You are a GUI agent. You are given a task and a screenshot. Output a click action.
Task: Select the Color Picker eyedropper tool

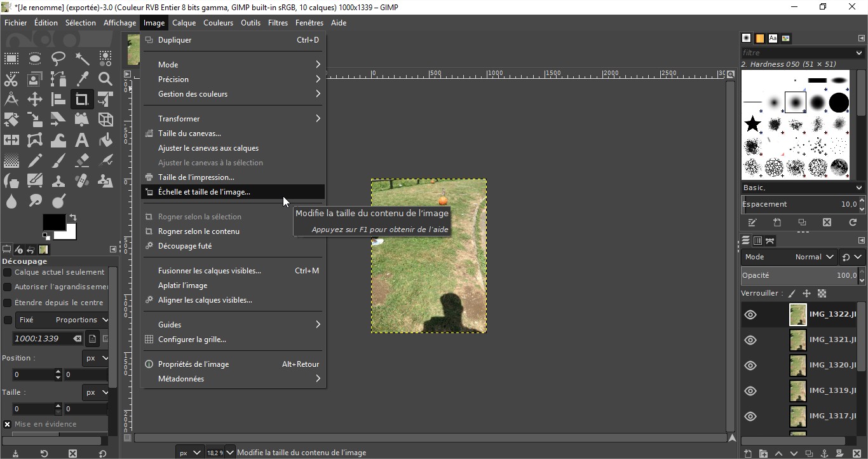[82, 79]
